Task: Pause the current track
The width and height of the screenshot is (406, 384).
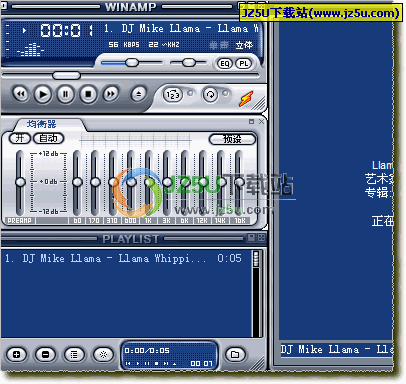Action: tap(66, 94)
